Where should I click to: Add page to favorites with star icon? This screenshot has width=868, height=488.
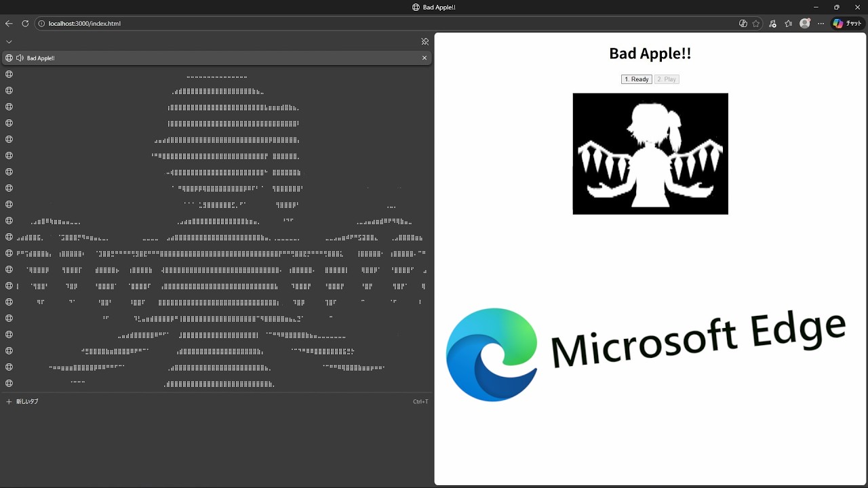point(756,23)
